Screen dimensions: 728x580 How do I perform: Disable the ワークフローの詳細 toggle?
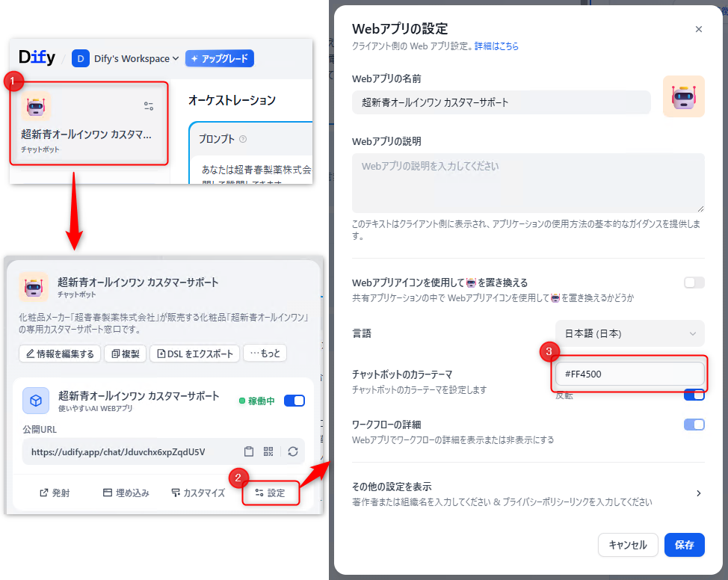click(694, 424)
